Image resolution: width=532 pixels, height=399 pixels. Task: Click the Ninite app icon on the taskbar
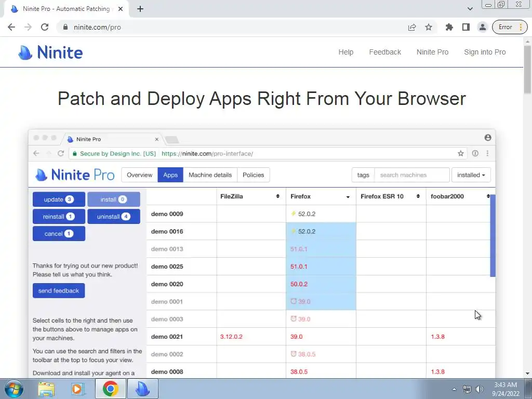click(143, 389)
